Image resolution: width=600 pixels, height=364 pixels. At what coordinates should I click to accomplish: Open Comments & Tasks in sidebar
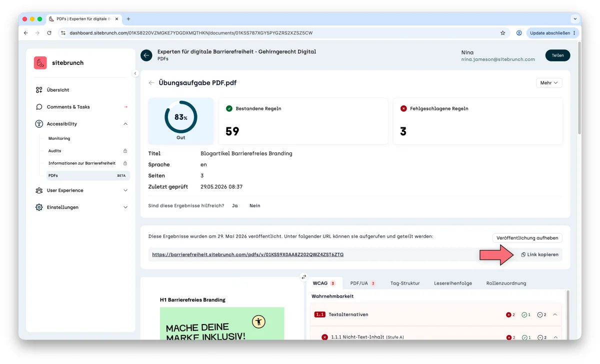[x=80, y=107]
